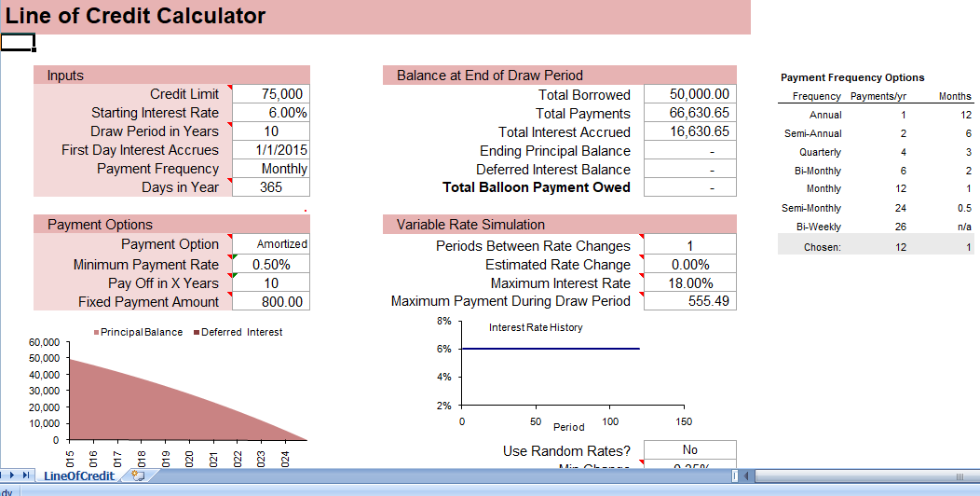Click the Payments/yr column header

(x=878, y=96)
